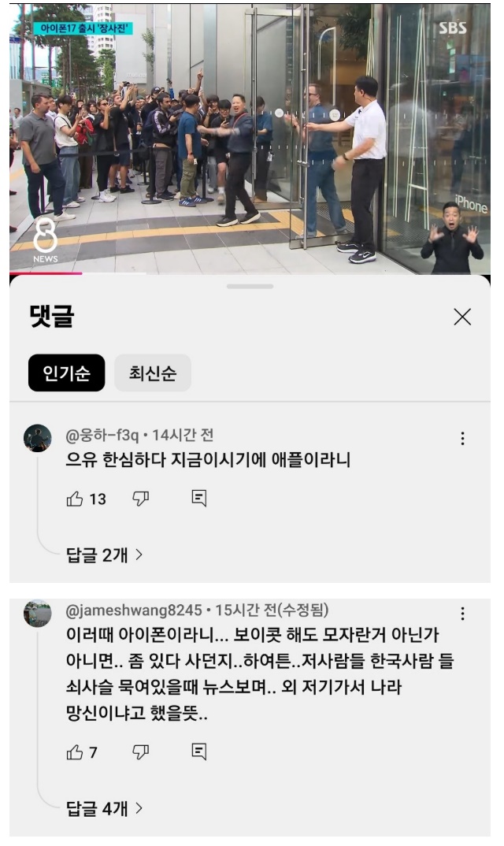Reply to the @웅하-f3q comment
The width and height of the screenshot is (504, 846).
pos(199,498)
